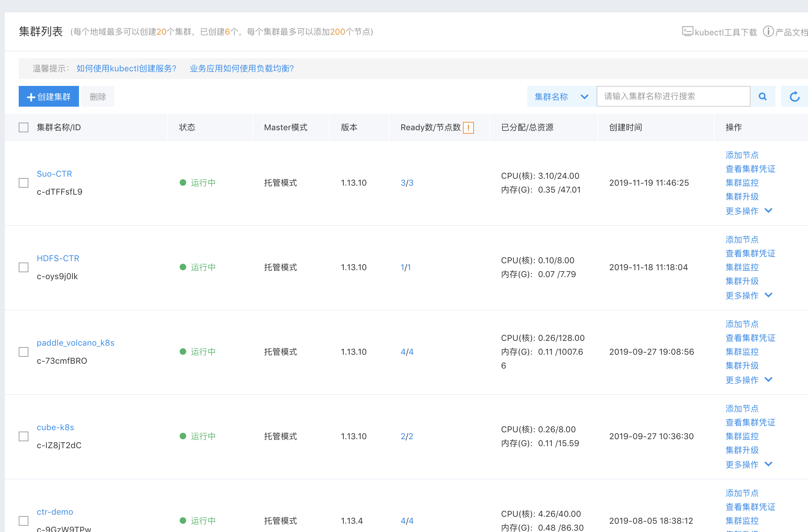Image resolution: width=808 pixels, height=532 pixels.
Task: Open the paddle_volcano_k8s cluster
Action: click(x=76, y=343)
